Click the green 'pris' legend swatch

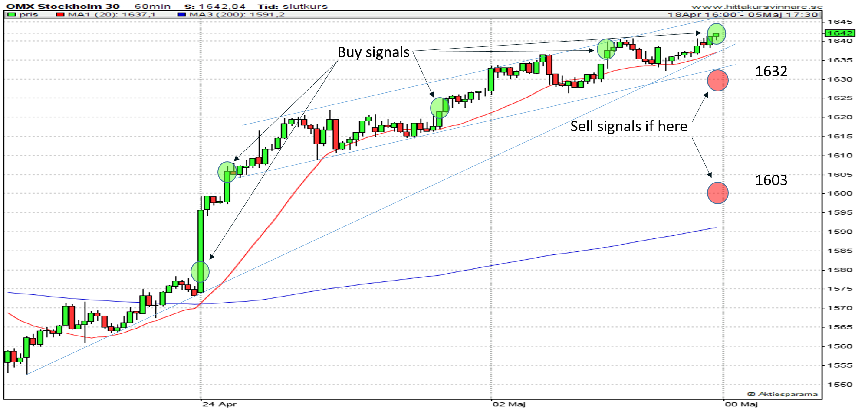coord(12,15)
